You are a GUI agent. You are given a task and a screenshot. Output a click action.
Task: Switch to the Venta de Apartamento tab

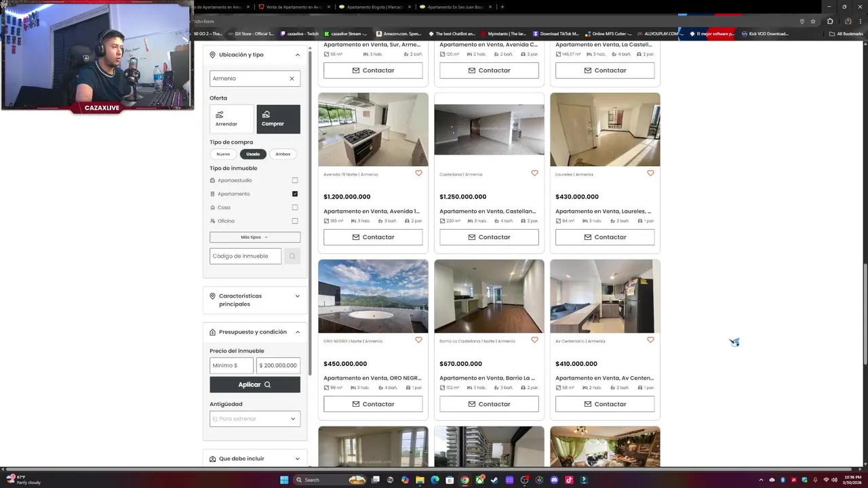point(294,7)
